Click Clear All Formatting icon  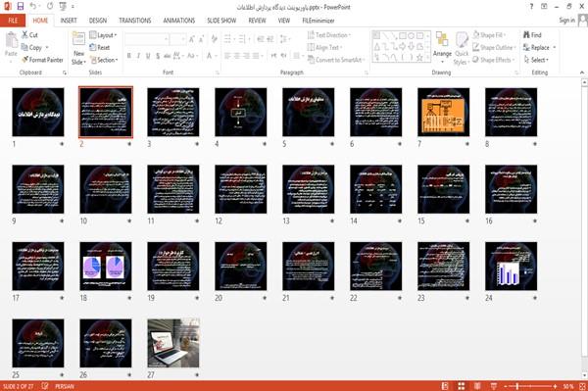click(x=214, y=39)
